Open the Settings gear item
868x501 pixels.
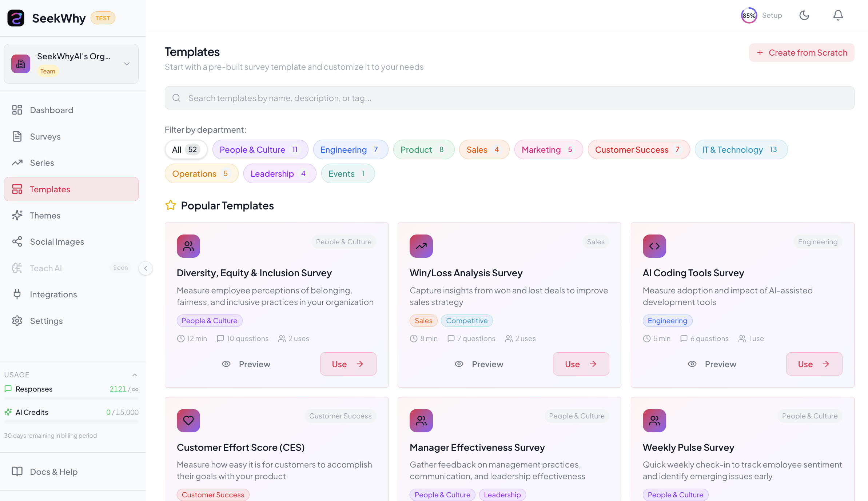(x=46, y=321)
